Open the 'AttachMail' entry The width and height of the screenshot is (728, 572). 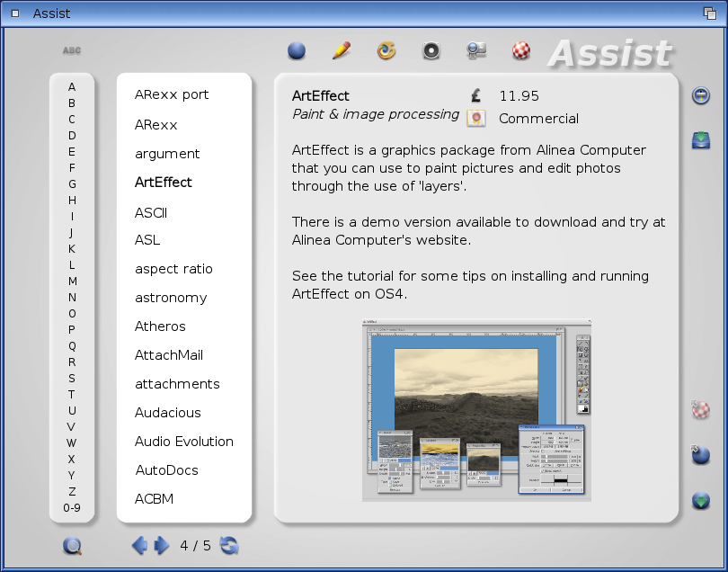click(x=169, y=355)
